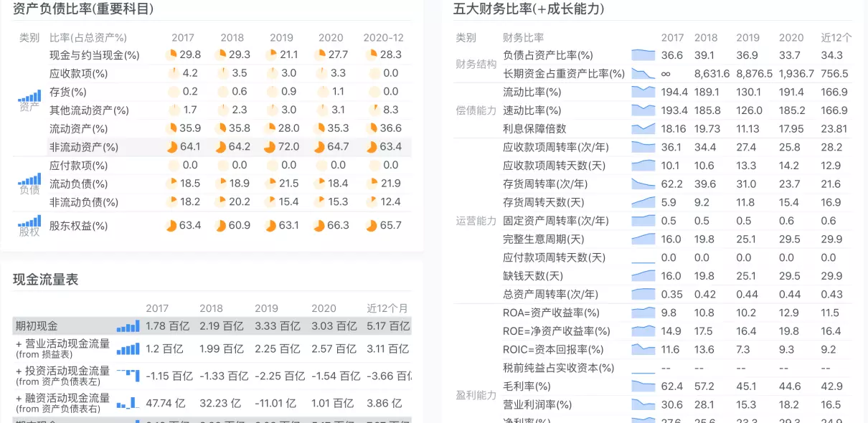
Task: Select the value 1,936.7 in 2020 column
Action: pyautogui.click(x=797, y=73)
